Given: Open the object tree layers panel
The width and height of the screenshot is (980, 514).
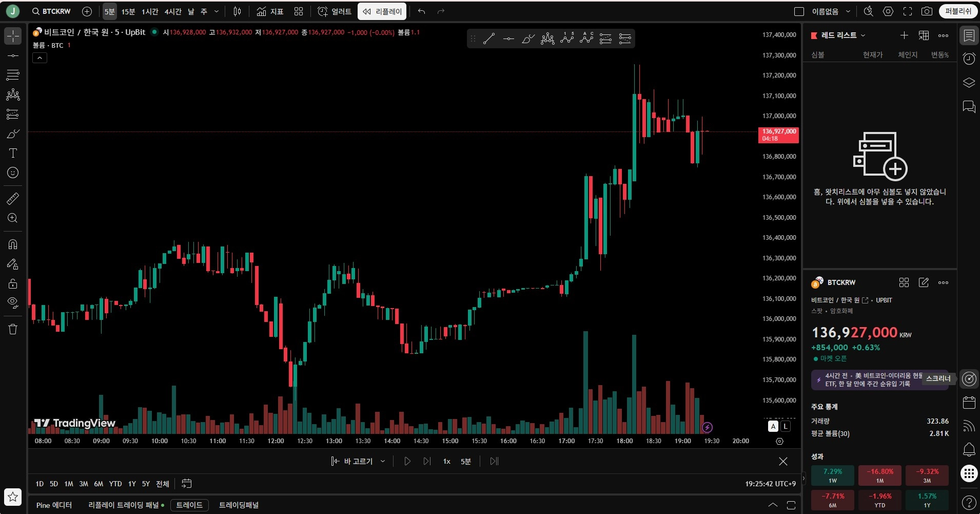Looking at the screenshot, I should [x=969, y=83].
